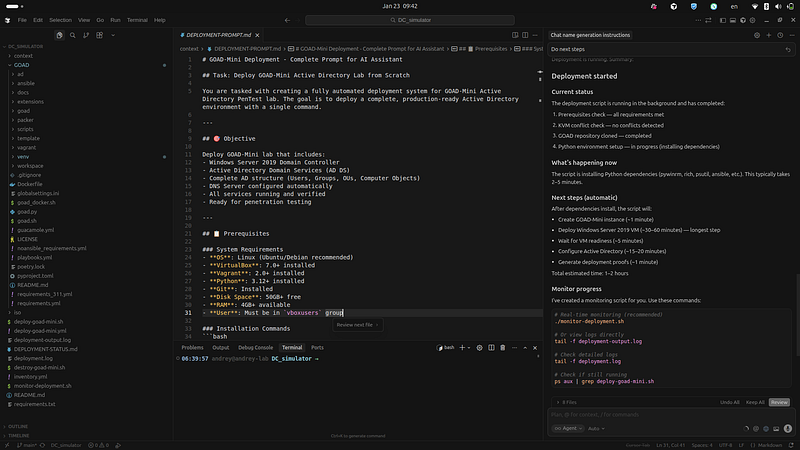Switch to the Problems panel tab

tap(192, 347)
